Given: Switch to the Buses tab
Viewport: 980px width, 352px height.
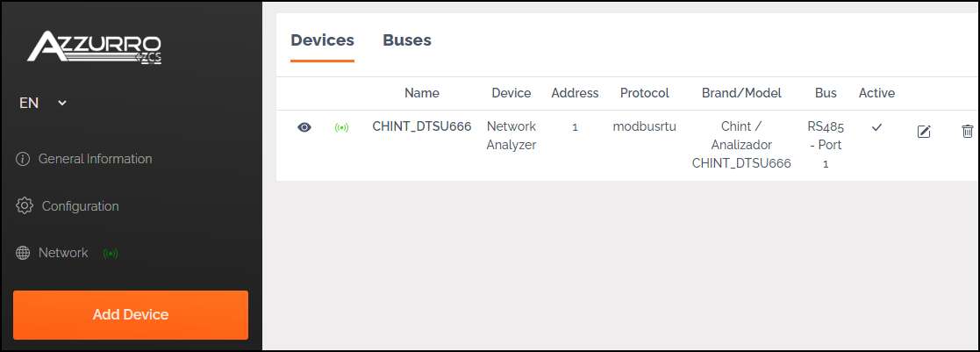Looking at the screenshot, I should point(407,40).
